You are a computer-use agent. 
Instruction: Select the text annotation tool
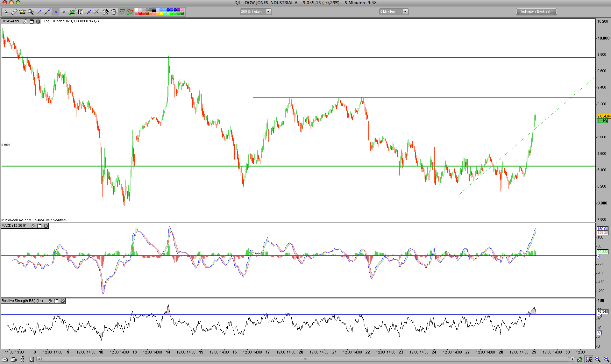[81, 12]
